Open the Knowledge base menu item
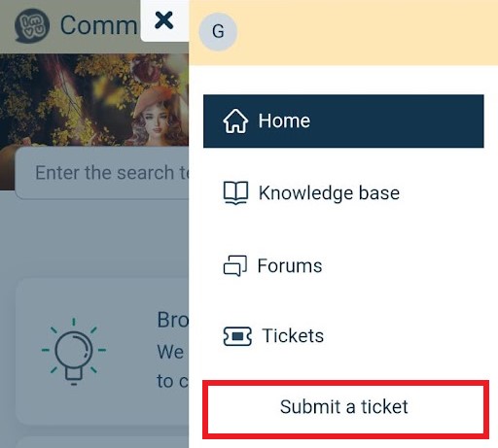The image size is (498, 448). coord(343,193)
